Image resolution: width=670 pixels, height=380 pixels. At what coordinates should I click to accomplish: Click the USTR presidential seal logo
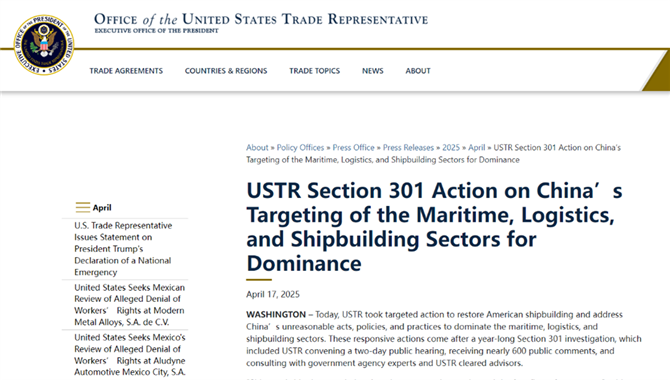click(x=44, y=45)
